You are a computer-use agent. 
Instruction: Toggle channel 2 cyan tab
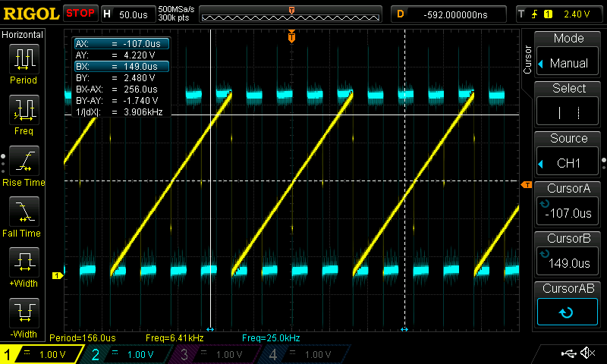(129, 354)
